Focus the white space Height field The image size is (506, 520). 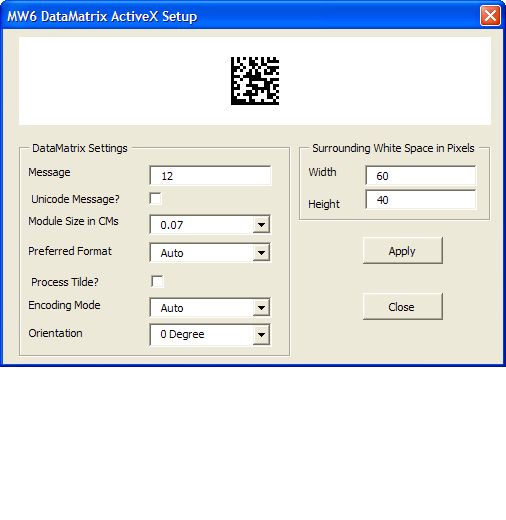(x=421, y=200)
